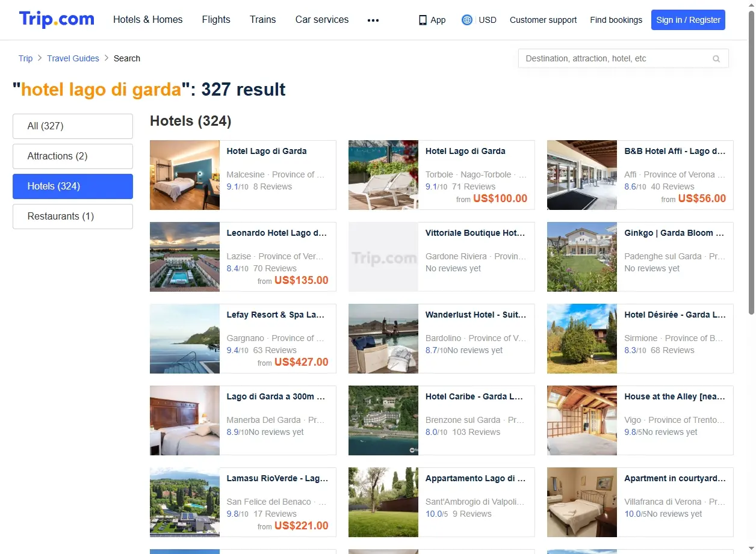756x554 pixels.
Task: Change the USD currency setting
Action: point(488,20)
